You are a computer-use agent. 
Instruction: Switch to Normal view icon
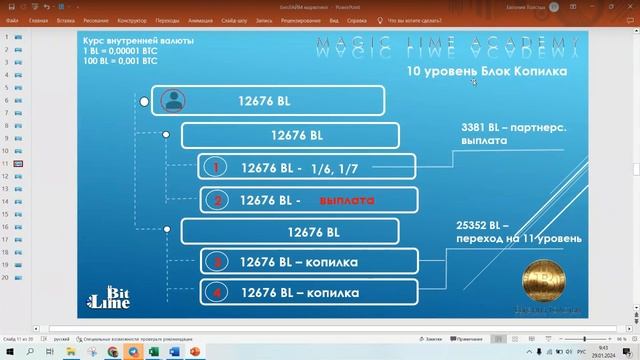[x=498, y=339]
